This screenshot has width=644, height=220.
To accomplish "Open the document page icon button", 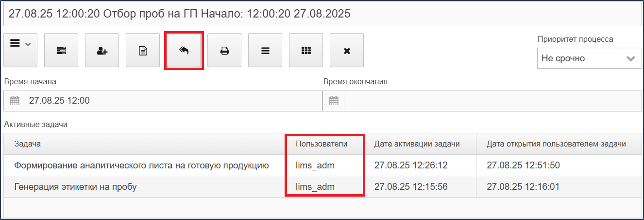I will (143, 50).
